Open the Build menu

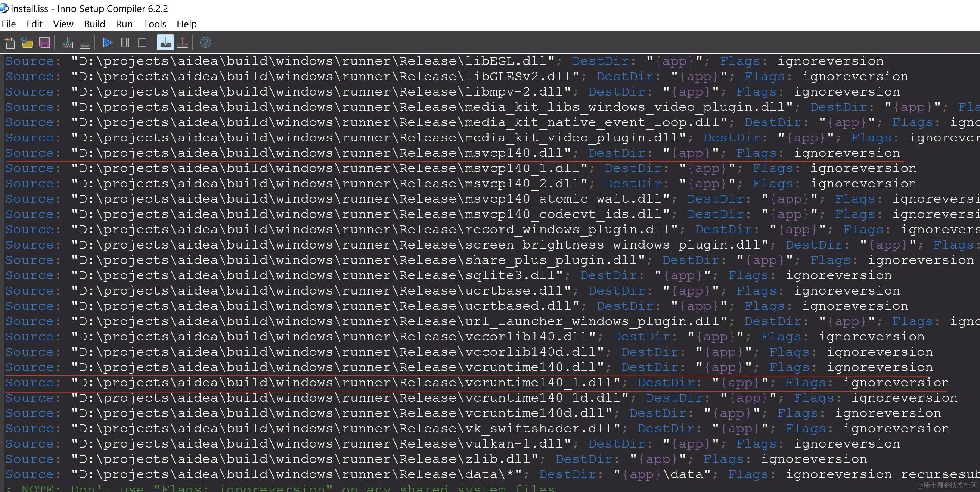[x=94, y=24]
